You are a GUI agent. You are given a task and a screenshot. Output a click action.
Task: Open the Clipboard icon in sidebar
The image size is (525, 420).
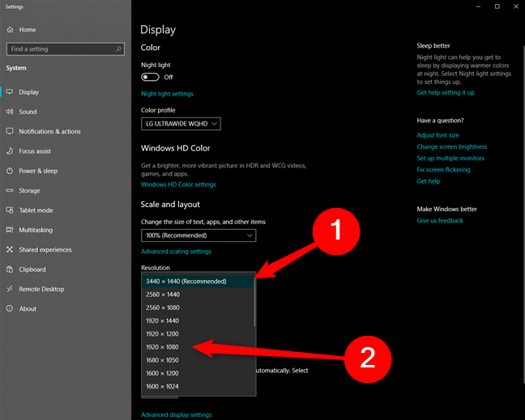tap(10, 269)
